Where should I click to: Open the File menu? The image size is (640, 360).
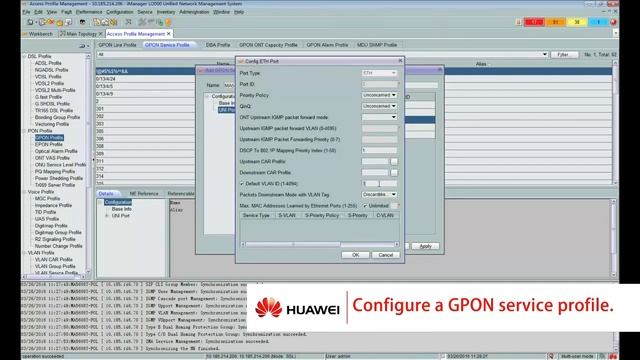[x=26, y=12]
